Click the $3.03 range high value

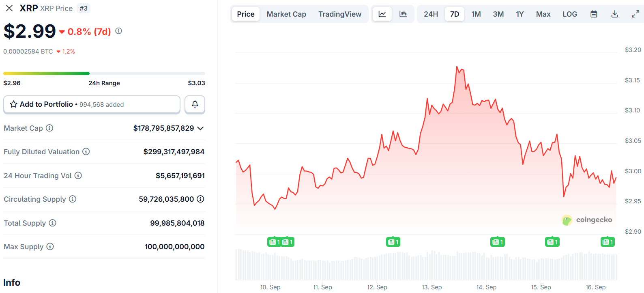pos(196,83)
